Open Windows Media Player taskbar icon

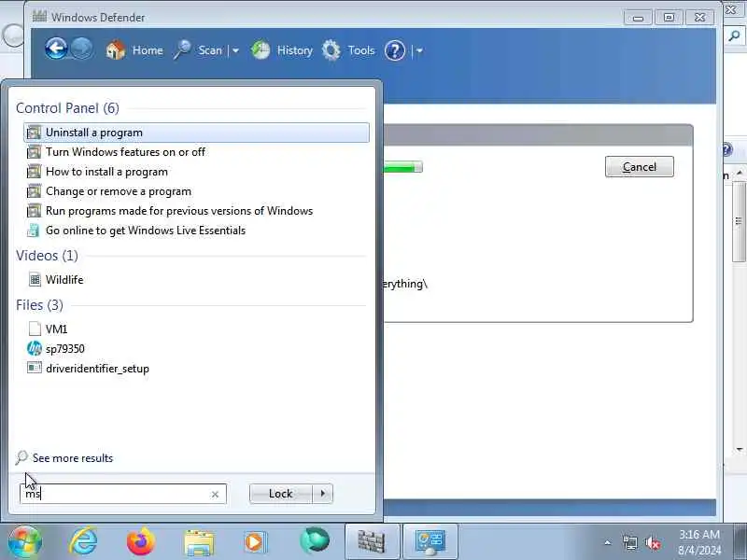(256, 542)
